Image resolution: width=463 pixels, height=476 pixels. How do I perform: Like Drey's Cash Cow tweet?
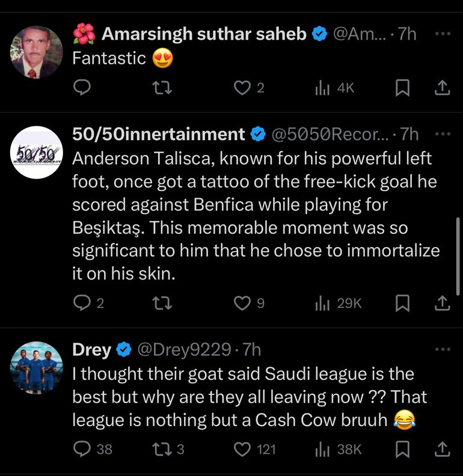point(242,448)
